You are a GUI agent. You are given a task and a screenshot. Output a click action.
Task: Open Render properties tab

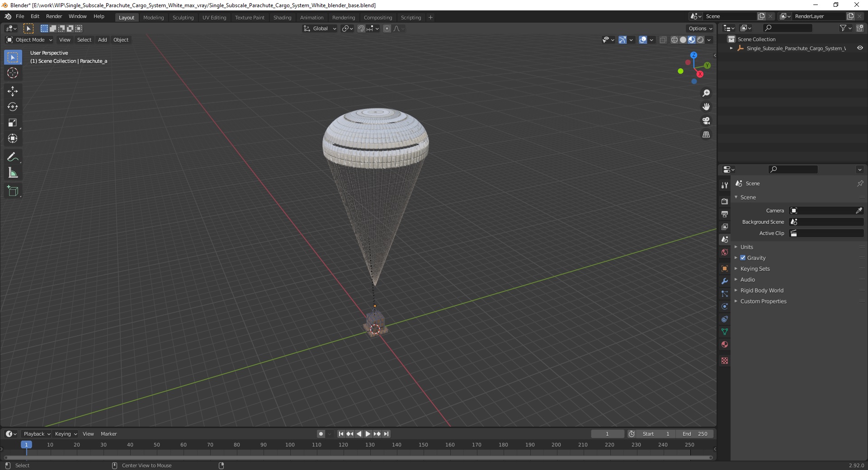point(725,201)
